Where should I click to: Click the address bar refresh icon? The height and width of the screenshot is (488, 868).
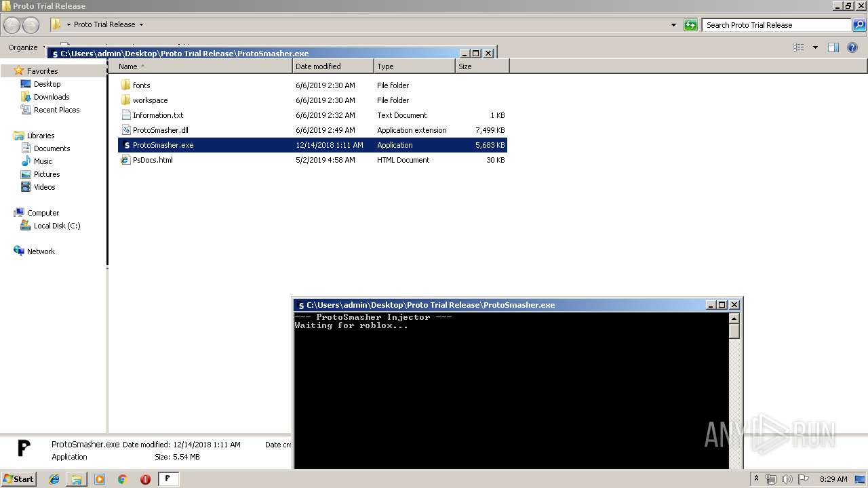click(x=690, y=25)
